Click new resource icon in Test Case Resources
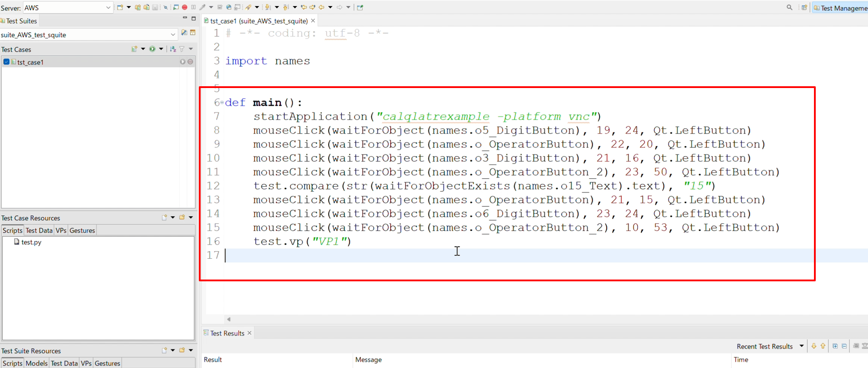 point(164,218)
